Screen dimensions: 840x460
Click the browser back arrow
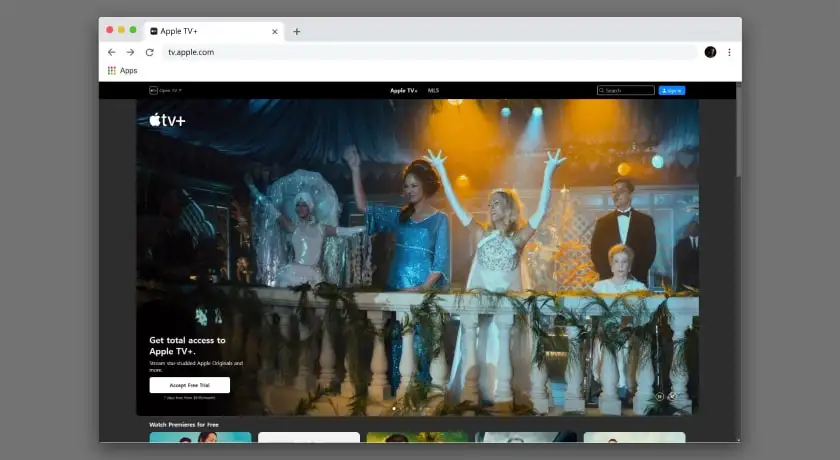(111, 52)
